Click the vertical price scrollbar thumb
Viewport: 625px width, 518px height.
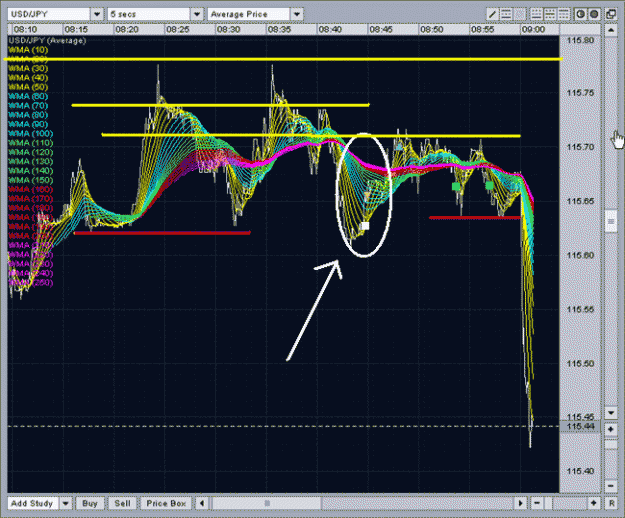611,220
